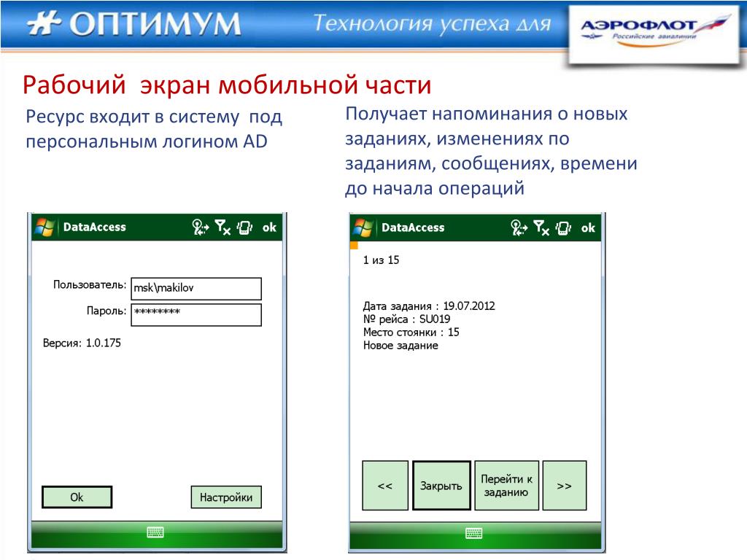Tap ok in login screen title bar
Screen dimensions: 747x560
pos(270,227)
